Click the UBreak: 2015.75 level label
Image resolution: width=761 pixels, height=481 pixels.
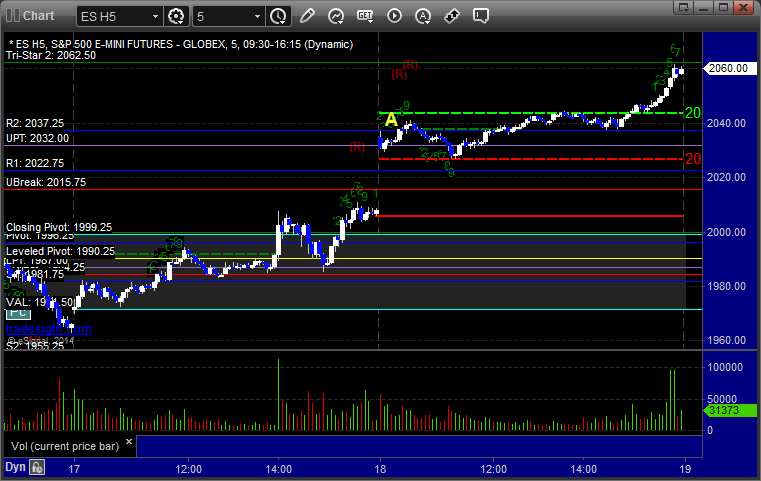pos(46,182)
